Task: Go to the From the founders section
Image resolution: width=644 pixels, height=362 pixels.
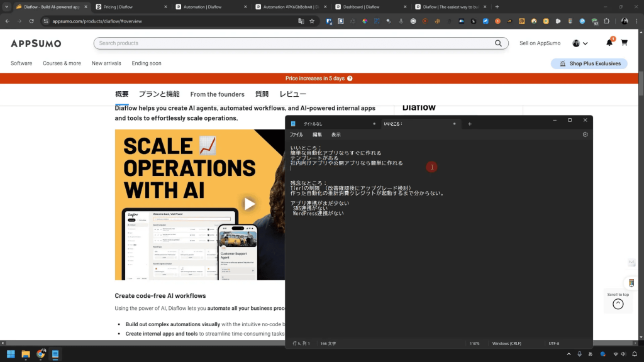Action: 217,94
